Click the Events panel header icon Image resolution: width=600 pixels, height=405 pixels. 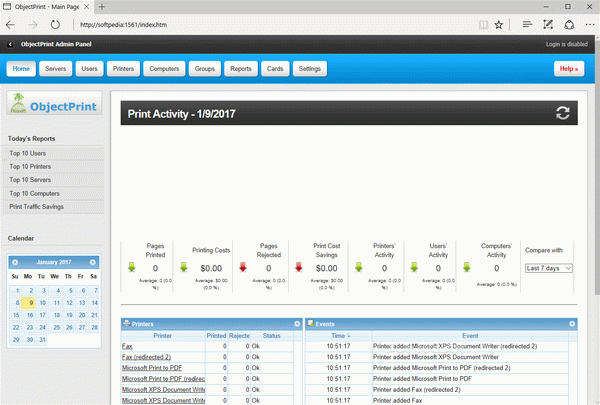(311, 323)
